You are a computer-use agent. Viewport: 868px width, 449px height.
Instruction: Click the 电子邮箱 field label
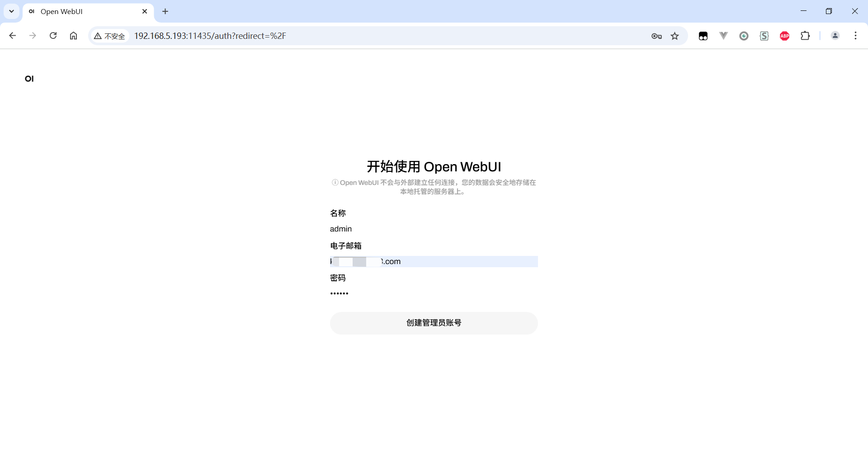click(346, 246)
